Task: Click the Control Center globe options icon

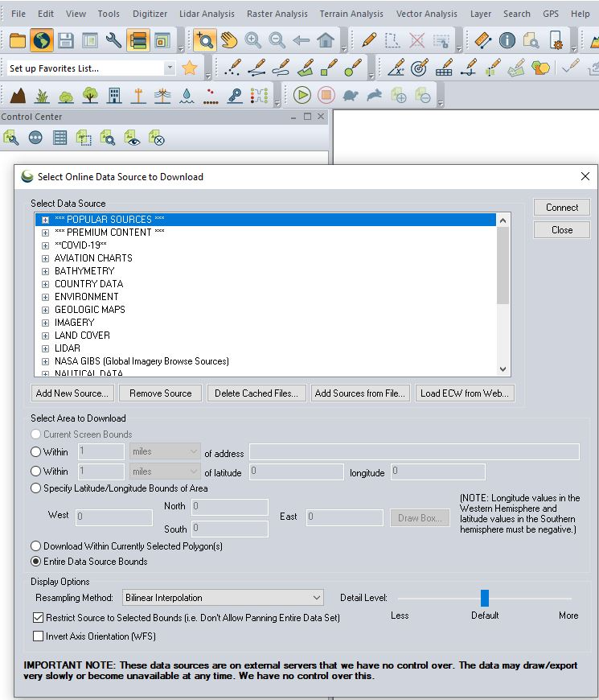Action: (x=35, y=138)
